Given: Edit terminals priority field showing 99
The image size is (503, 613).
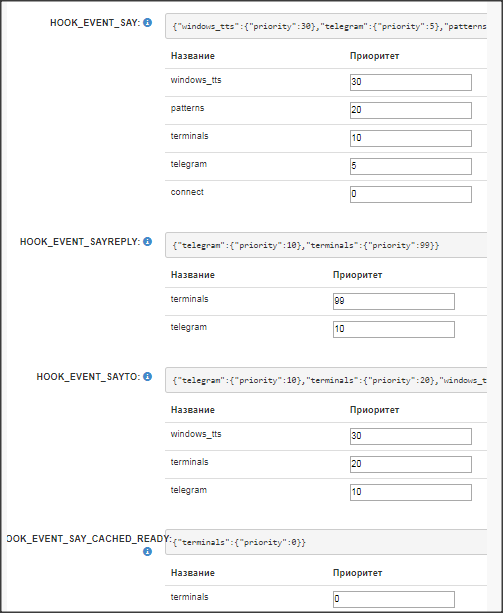Looking at the screenshot, I should pos(394,301).
